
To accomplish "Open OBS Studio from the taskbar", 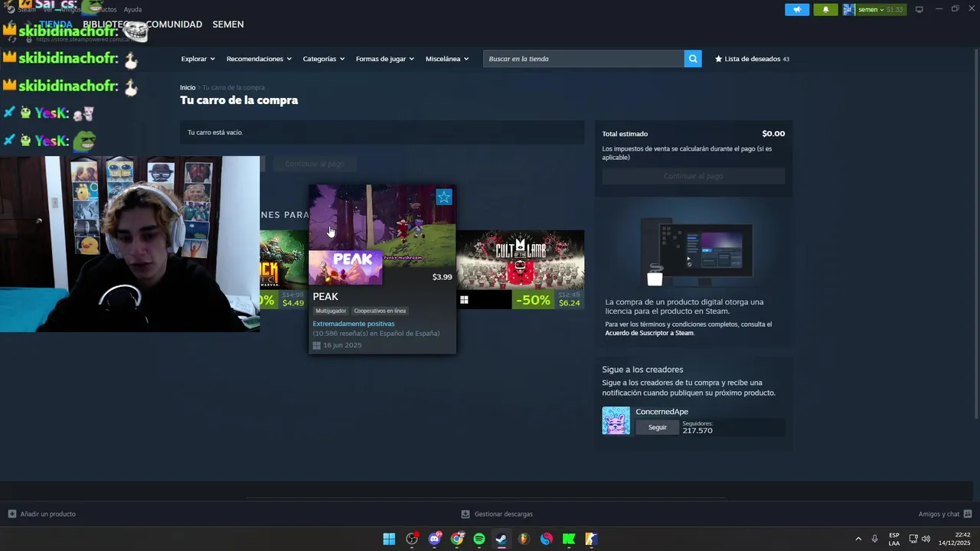I will click(412, 539).
